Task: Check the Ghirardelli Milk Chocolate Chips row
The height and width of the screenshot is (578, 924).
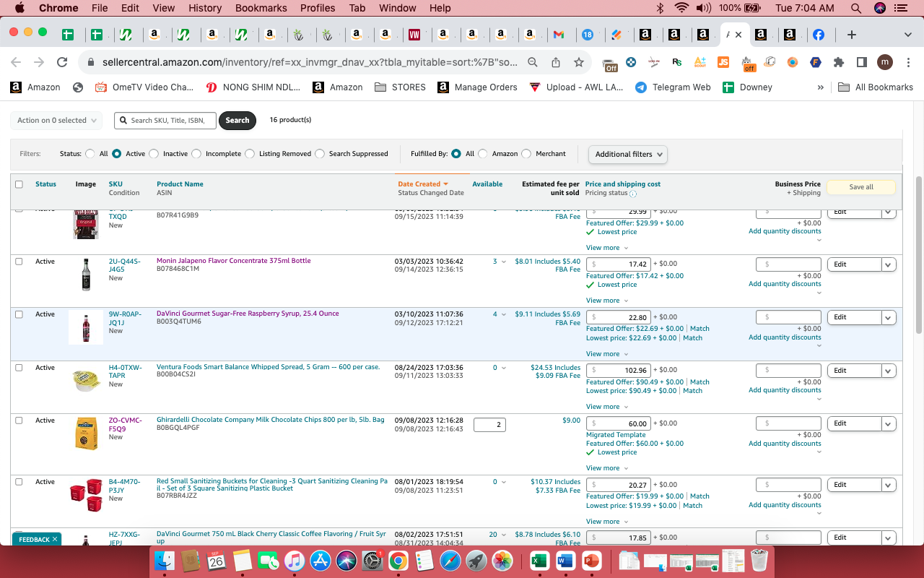Action: click(19, 420)
